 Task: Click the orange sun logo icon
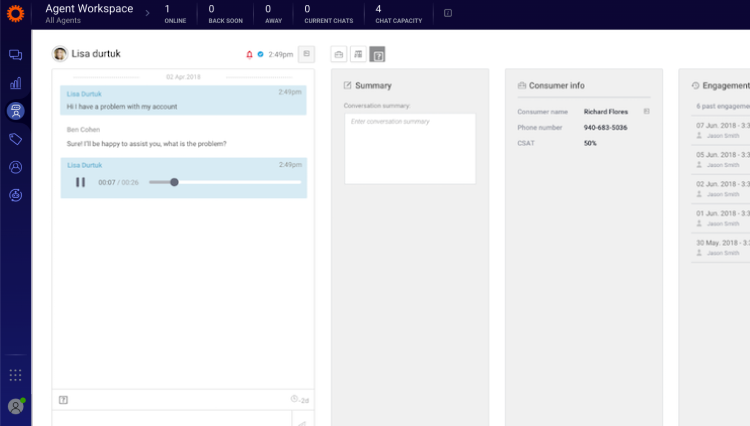[x=15, y=13]
